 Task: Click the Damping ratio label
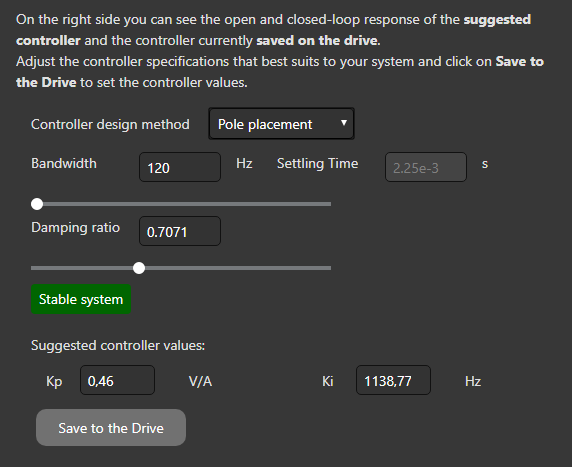(x=76, y=228)
